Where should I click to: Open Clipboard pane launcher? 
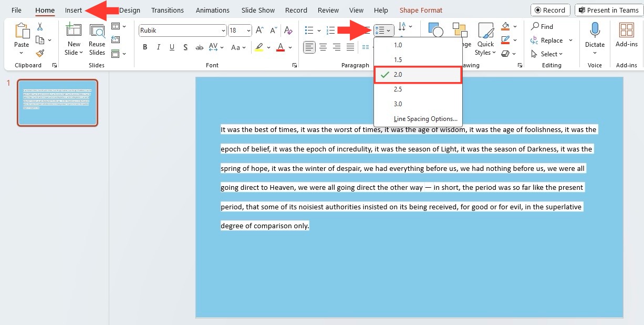[55, 65]
